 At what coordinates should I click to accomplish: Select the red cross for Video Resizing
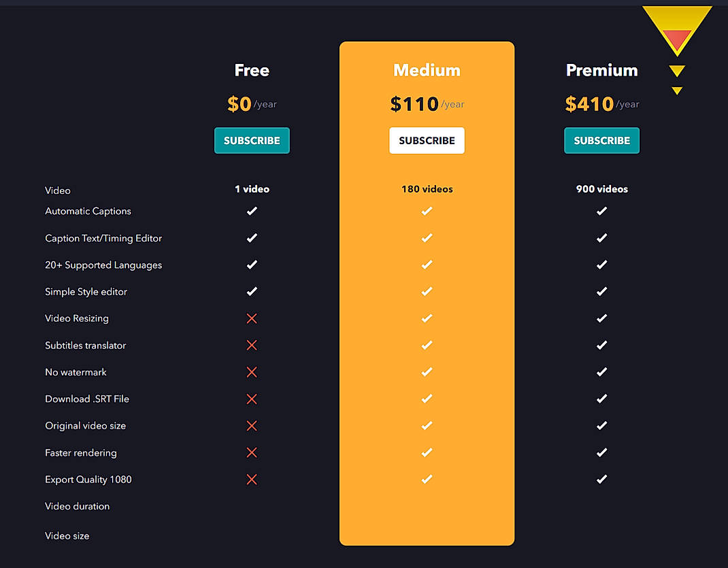[252, 318]
